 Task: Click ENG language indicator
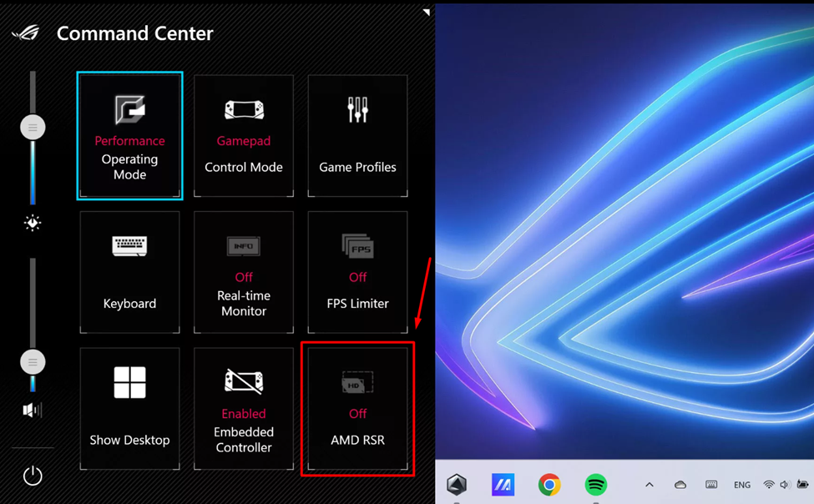[x=742, y=485]
